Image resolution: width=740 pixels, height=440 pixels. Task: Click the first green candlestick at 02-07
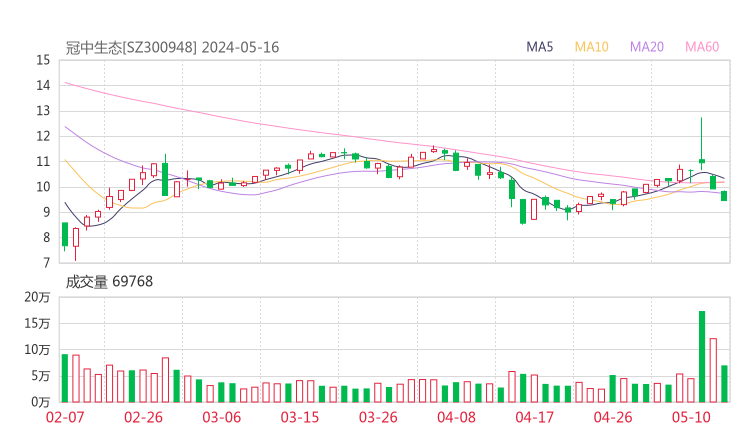(x=65, y=235)
